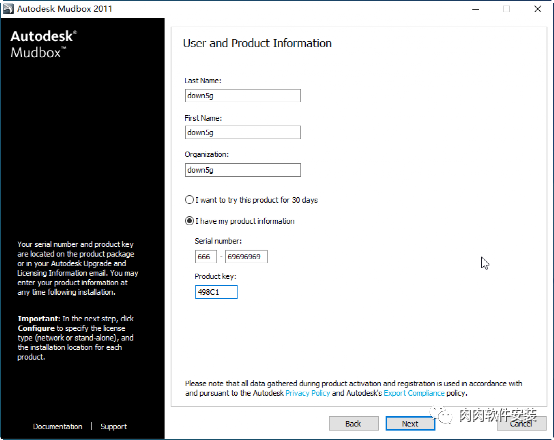554x440 pixels.
Task: Click the Last Name input field
Action: [243, 95]
